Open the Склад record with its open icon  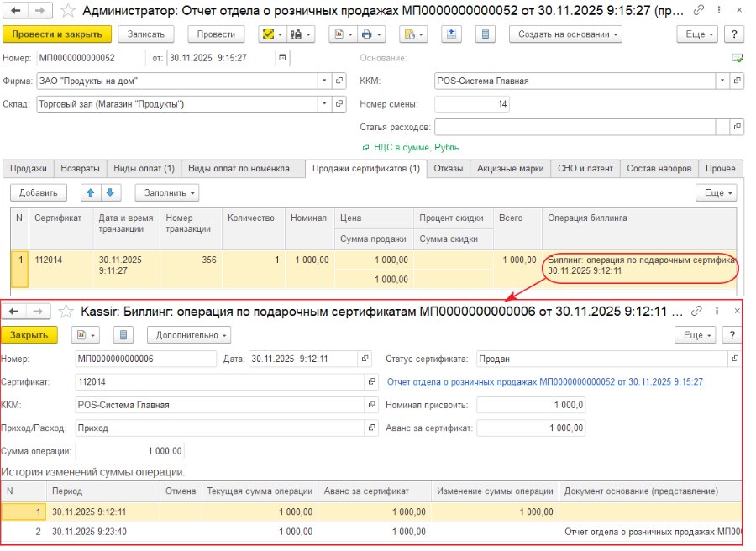pos(339,104)
